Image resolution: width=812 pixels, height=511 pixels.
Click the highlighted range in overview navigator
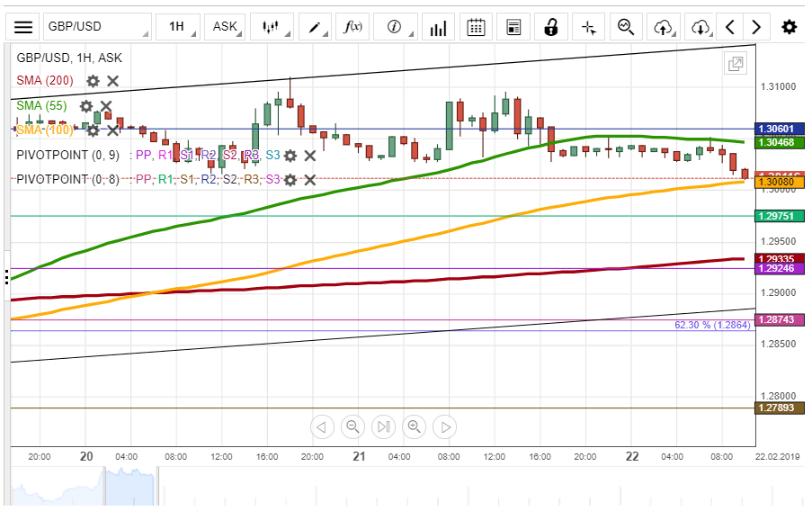(x=130, y=486)
